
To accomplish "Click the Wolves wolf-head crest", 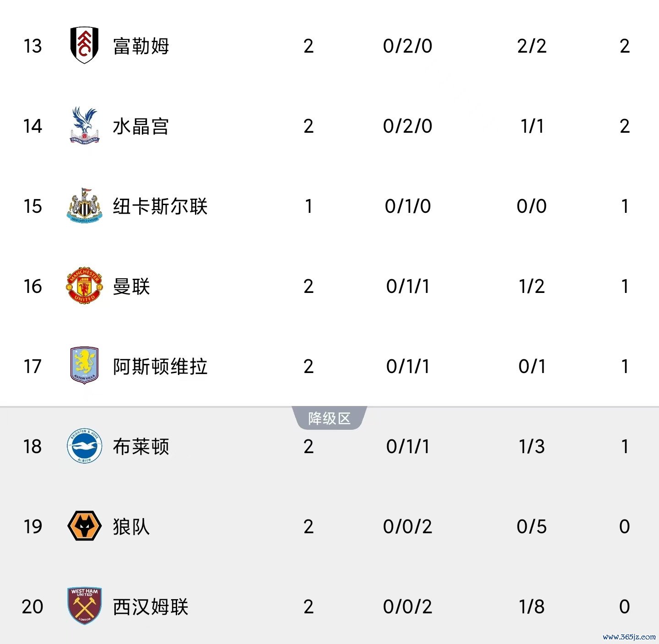I will (84, 526).
